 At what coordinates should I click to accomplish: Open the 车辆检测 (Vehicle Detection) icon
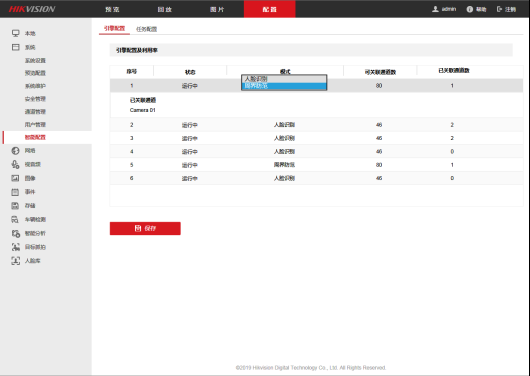pos(16,219)
